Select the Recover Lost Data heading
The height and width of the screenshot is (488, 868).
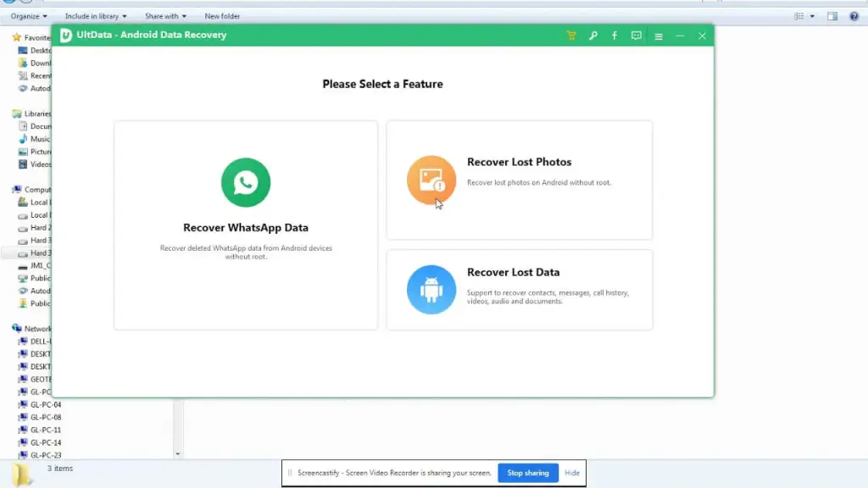[x=513, y=272]
